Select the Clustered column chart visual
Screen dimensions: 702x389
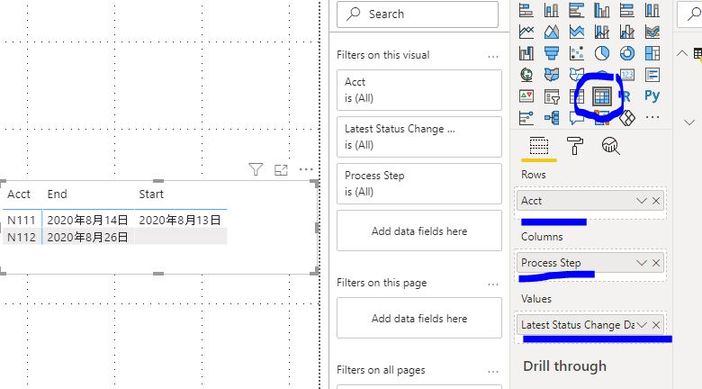pos(602,10)
